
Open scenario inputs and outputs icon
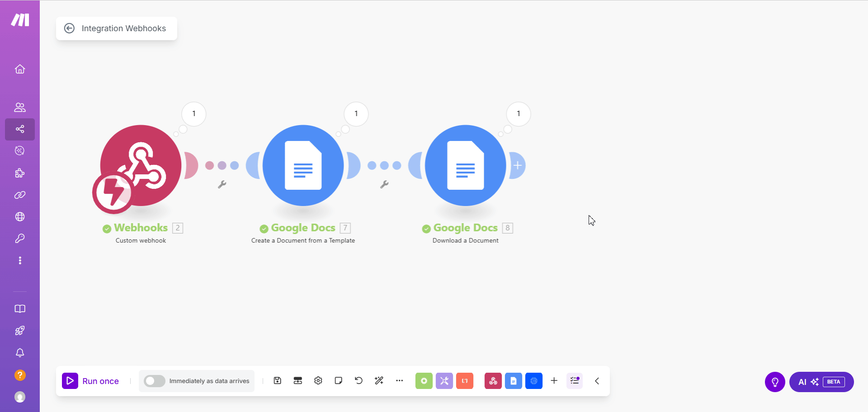point(298,381)
